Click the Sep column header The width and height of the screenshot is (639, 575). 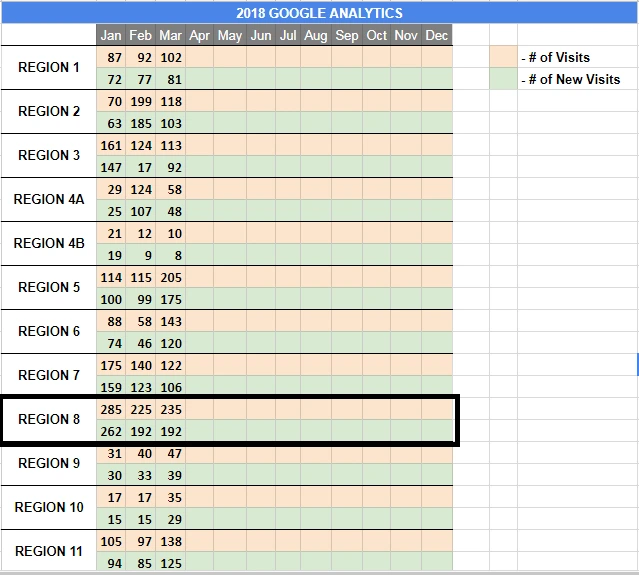tap(347, 35)
